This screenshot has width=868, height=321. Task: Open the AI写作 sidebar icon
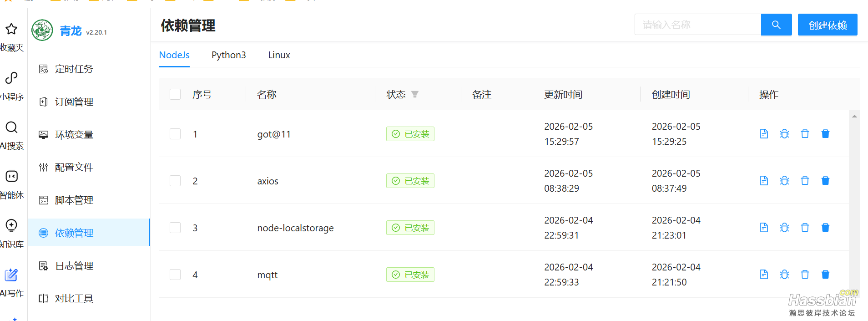[11, 275]
